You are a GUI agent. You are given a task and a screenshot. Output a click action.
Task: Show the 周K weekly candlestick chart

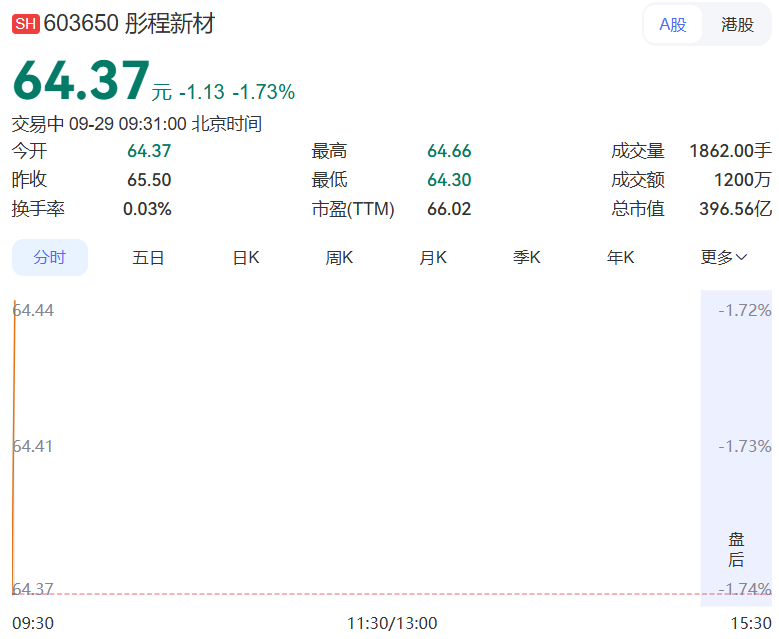[339, 257]
